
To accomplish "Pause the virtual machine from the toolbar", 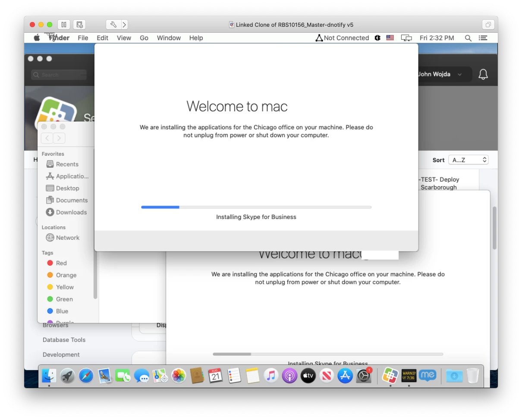I will (x=63, y=25).
